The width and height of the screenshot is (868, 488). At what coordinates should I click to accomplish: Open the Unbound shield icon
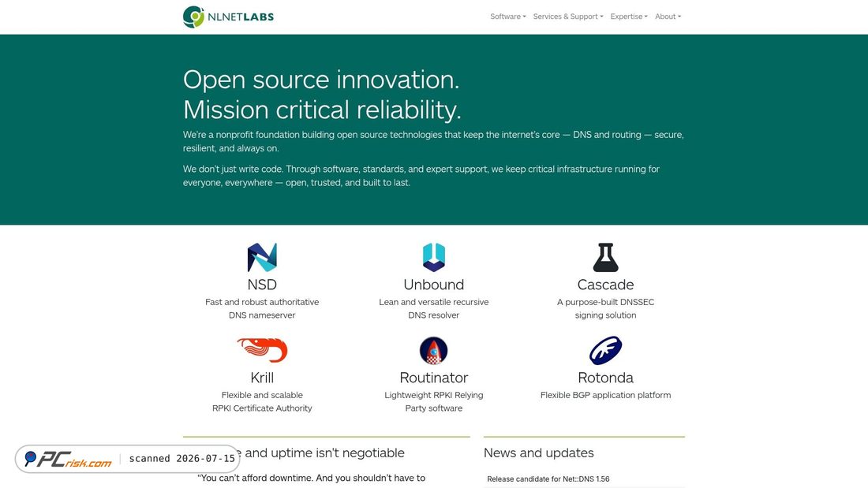(x=433, y=257)
